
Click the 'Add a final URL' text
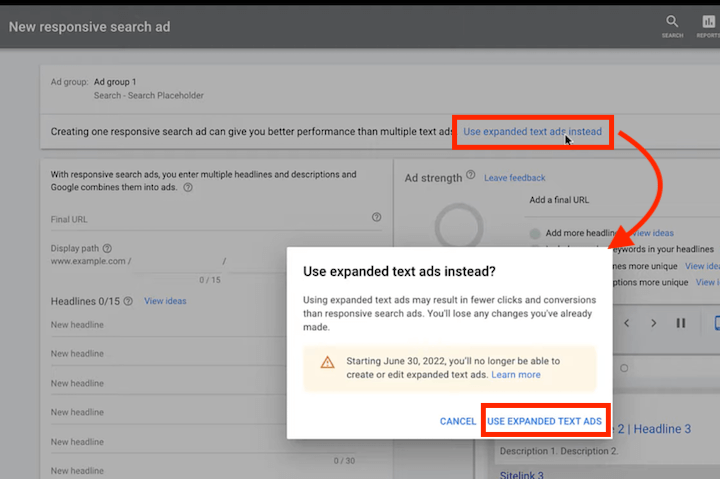pos(559,200)
